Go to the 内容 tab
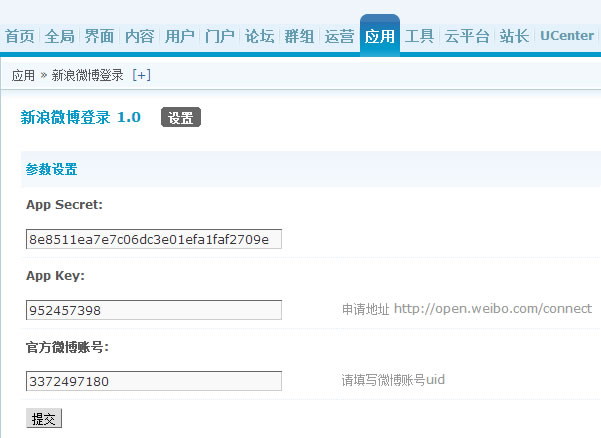This screenshot has height=438, width=601. point(140,36)
